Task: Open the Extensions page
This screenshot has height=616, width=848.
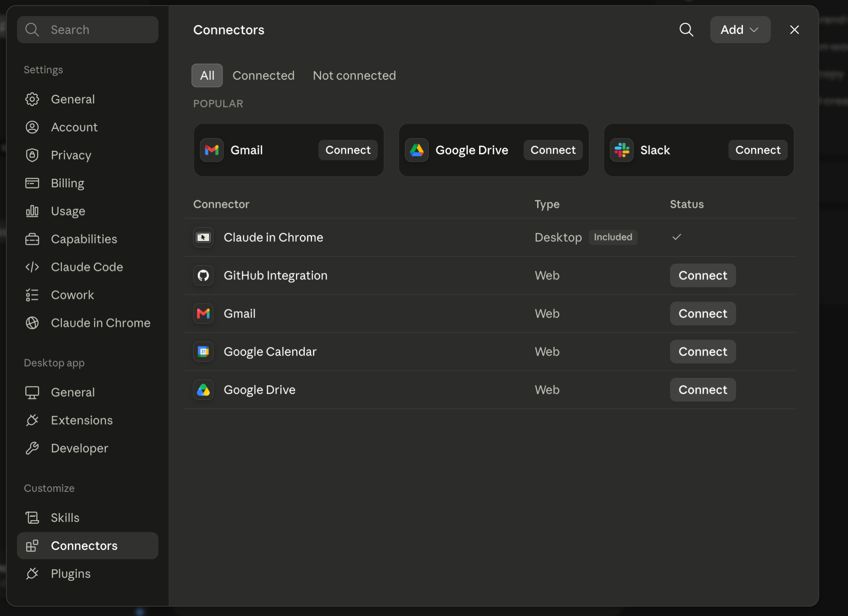Action: 88,421
